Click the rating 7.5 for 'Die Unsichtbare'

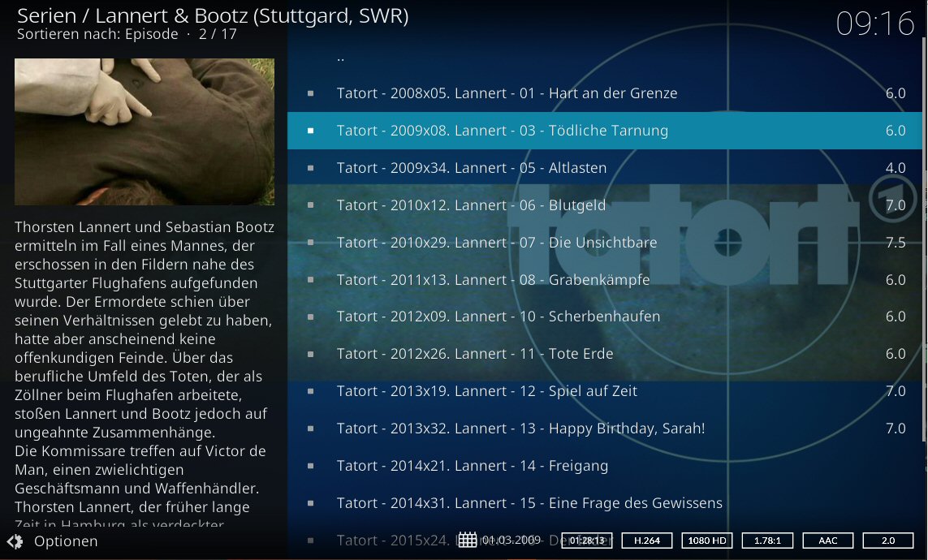(896, 243)
